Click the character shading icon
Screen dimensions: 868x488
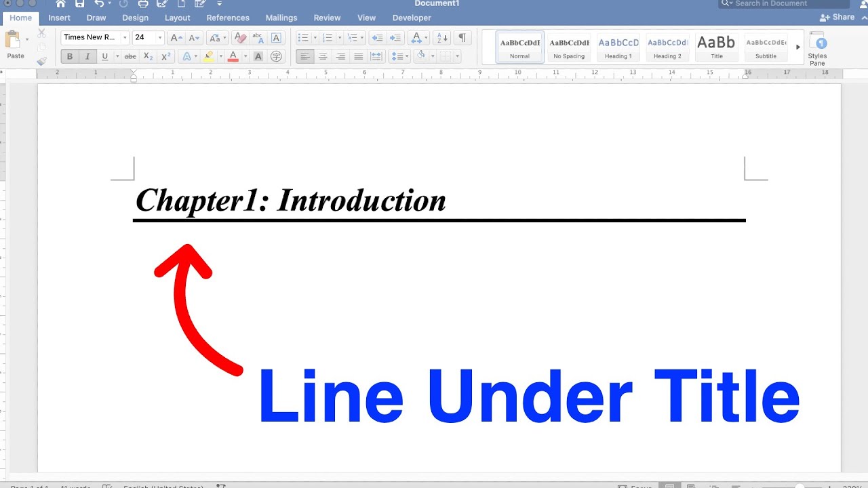pos(258,56)
